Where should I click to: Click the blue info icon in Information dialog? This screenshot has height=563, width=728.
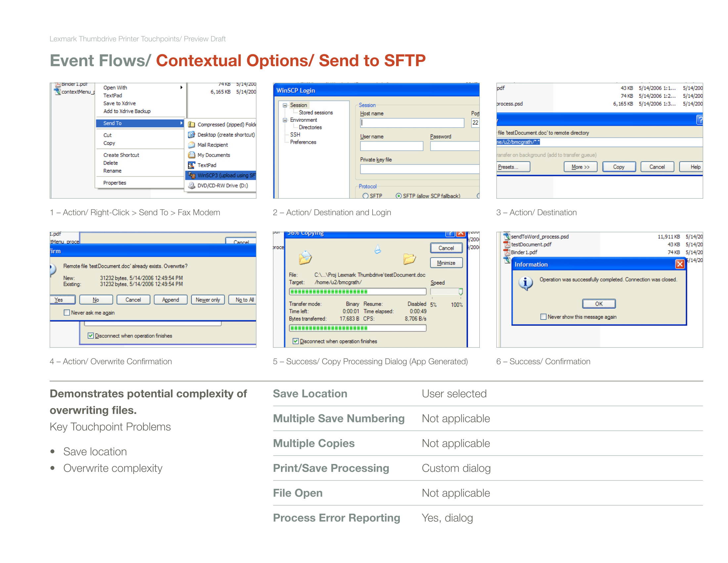tap(526, 283)
